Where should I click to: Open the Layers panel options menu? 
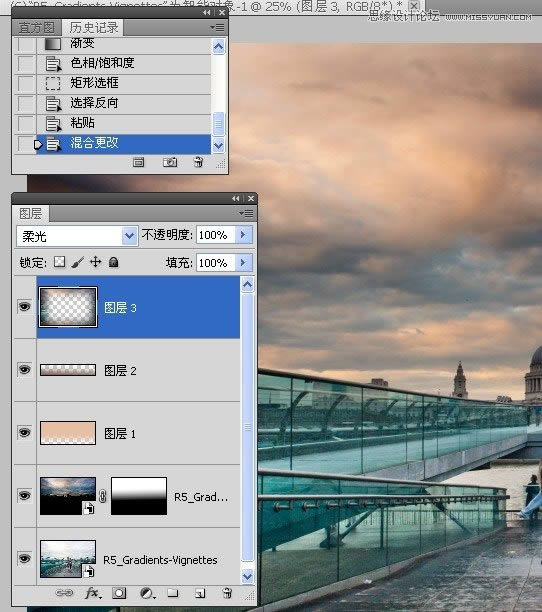tap(246, 213)
